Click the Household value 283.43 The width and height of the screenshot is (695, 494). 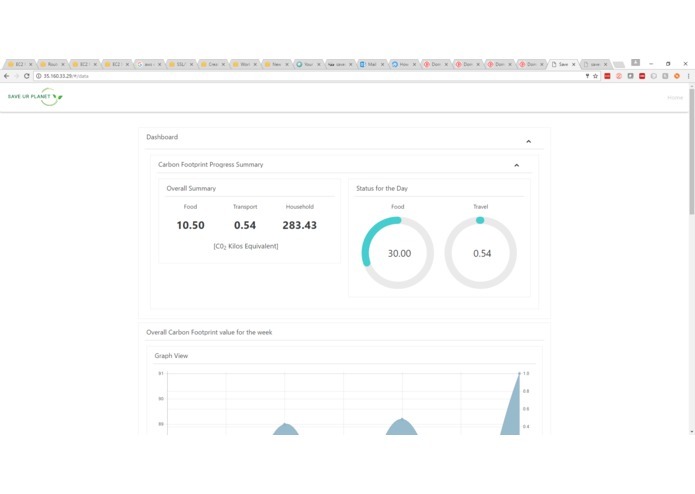tap(300, 225)
